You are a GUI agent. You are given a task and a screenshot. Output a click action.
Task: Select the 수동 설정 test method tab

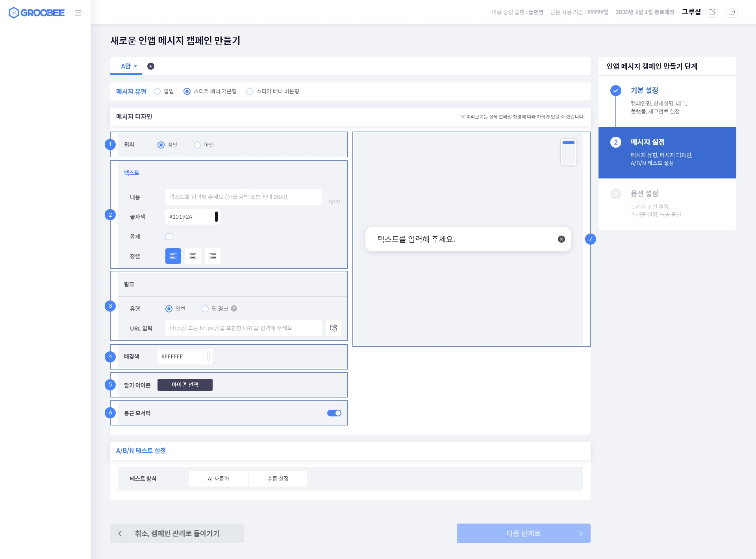[x=278, y=479]
